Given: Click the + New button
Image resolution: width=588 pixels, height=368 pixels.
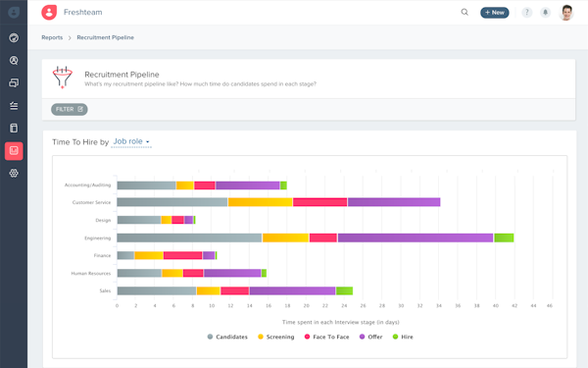Looking at the screenshot, I should (x=495, y=13).
